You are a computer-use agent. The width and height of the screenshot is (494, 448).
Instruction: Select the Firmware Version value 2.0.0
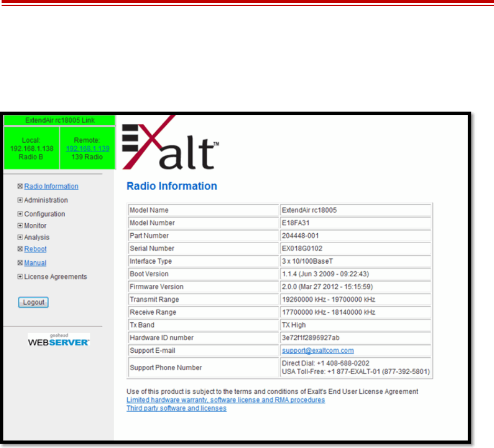327,287
